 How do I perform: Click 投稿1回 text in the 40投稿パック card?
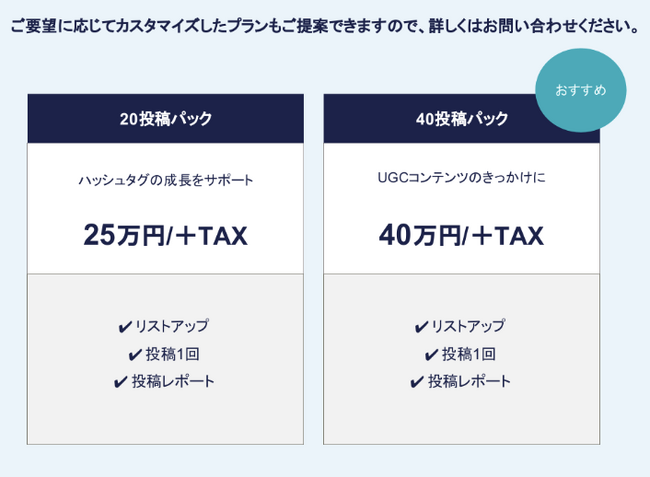point(468,355)
